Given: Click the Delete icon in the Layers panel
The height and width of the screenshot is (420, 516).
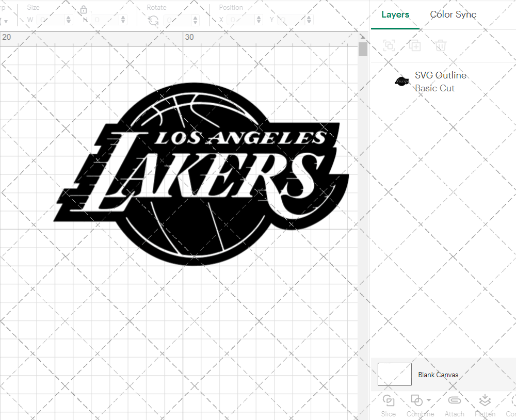Looking at the screenshot, I should 440,45.
